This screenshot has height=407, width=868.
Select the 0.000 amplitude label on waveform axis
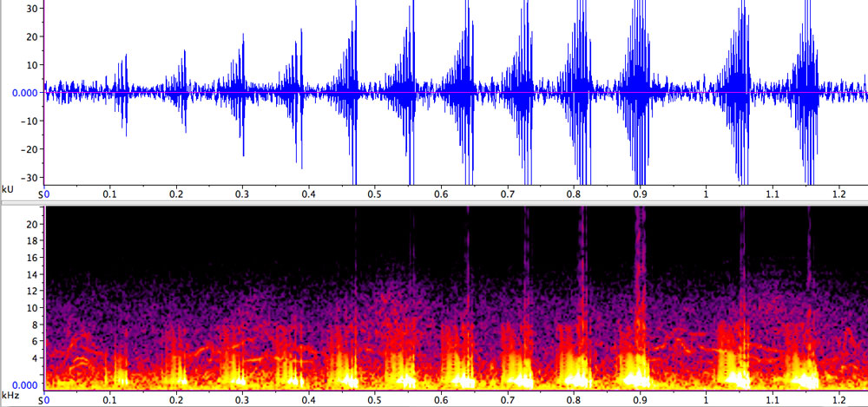(x=24, y=93)
